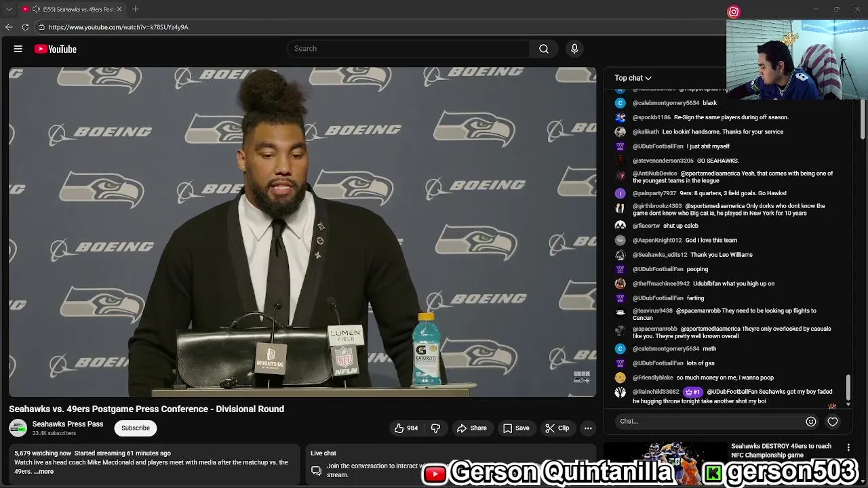Open the Top chat dropdown
The image size is (868, 488).
pos(633,78)
